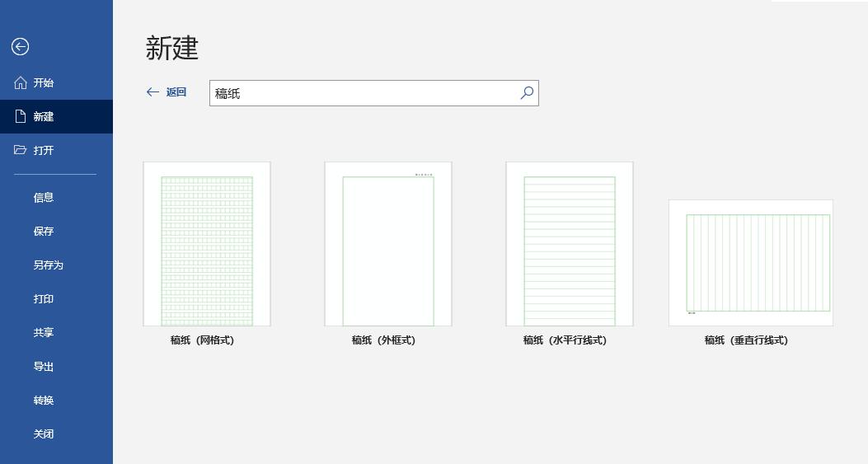Select the 稿纸 (外框式) template thumbnail
The image size is (868, 464).
click(x=388, y=244)
